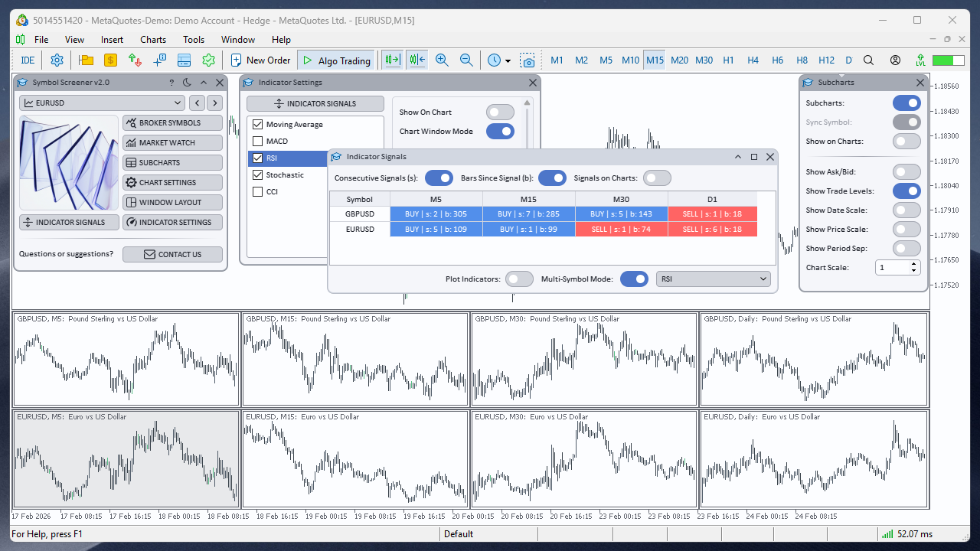Open the clock dropdown arrow in toolbar
Image resolution: width=980 pixels, height=551 pixels.
[x=508, y=60]
